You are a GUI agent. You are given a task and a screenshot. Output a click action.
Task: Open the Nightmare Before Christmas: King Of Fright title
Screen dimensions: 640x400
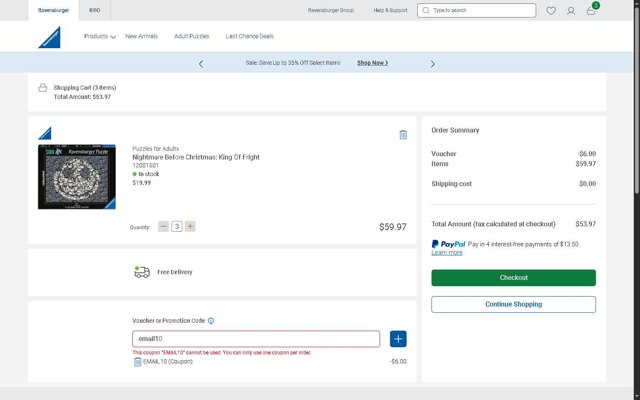click(196, 157)
